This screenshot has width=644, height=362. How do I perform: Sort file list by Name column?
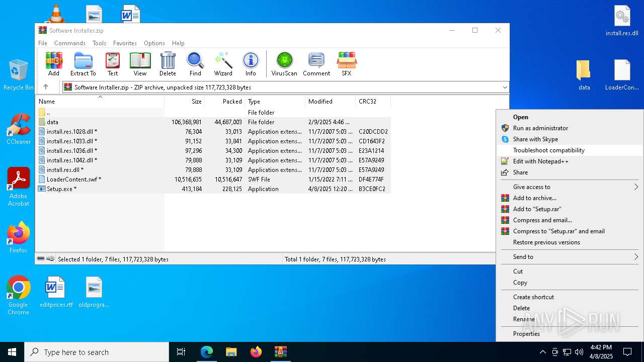[100, 101]
